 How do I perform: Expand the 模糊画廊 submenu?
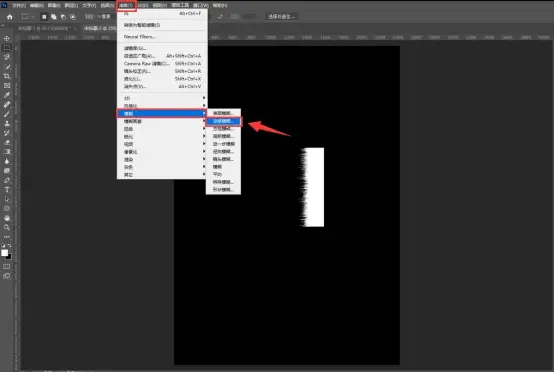click(162, 121)
